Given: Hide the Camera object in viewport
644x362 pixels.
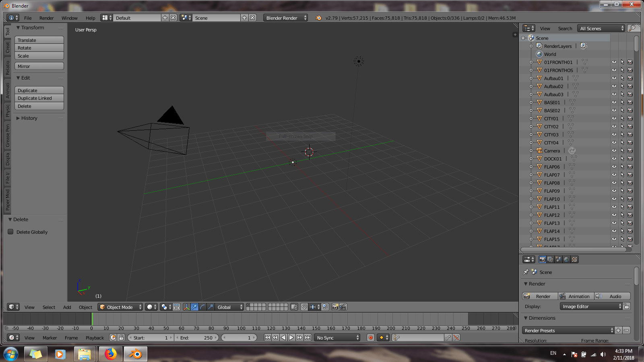Looking at the screenshot, I should click(x=614, y=151).
